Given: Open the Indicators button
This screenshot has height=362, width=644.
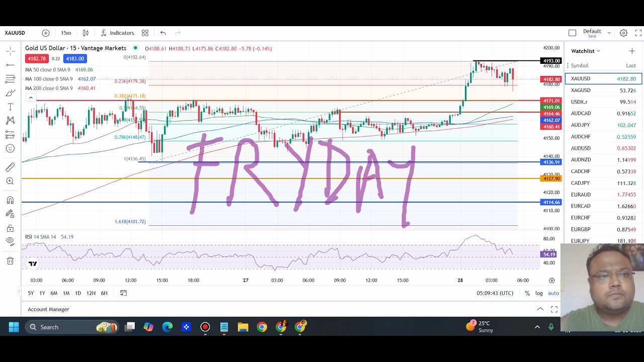Looking at the screenshot, I should pos(117,33).
